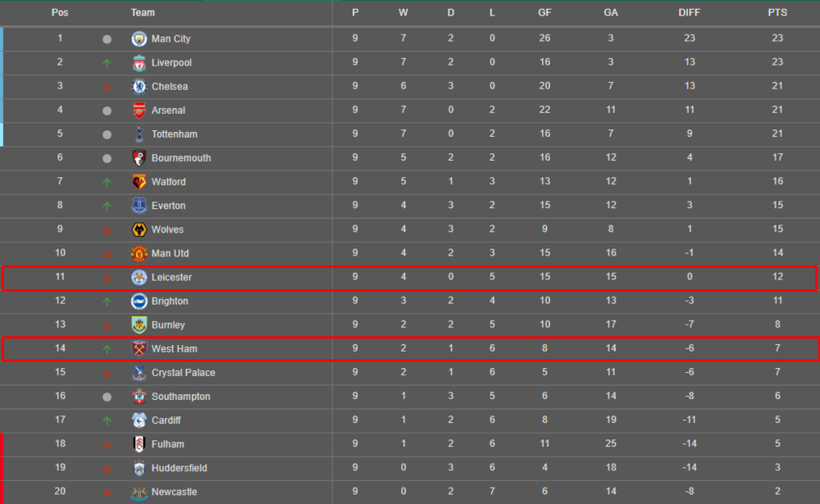Sort table by GF column header
This screenshot has height=504, width=820.
point(544,12)
